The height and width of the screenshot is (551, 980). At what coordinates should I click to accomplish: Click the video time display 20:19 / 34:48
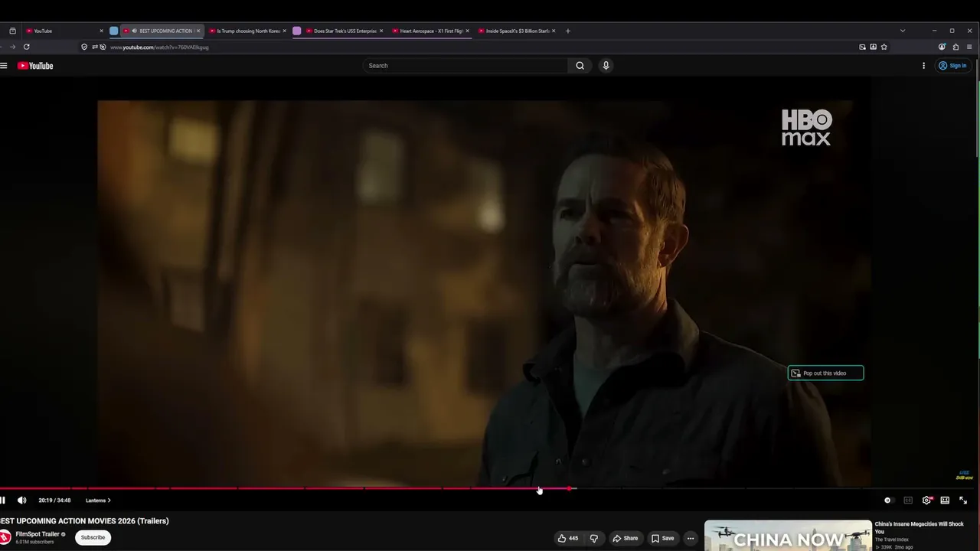point(54,500)
